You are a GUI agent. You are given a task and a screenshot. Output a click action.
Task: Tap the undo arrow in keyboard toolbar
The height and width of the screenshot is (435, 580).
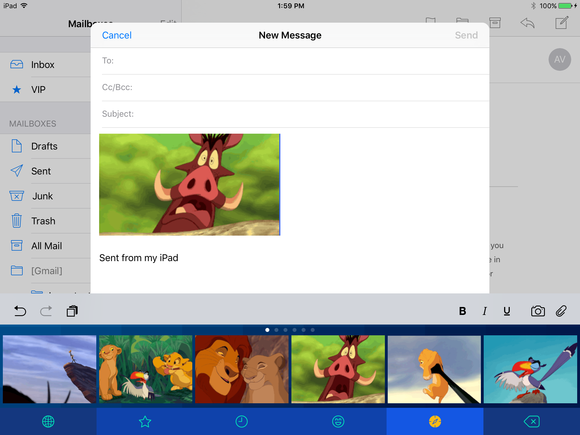20,311
